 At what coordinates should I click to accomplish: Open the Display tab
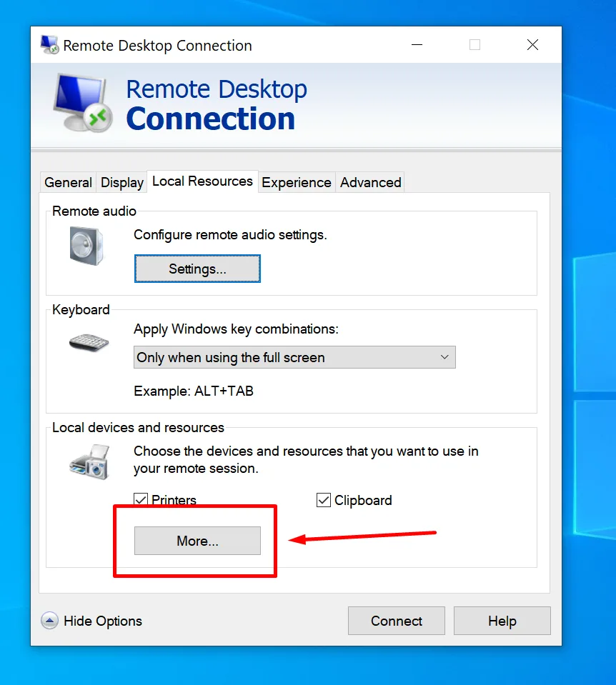[x=122, y=182]
